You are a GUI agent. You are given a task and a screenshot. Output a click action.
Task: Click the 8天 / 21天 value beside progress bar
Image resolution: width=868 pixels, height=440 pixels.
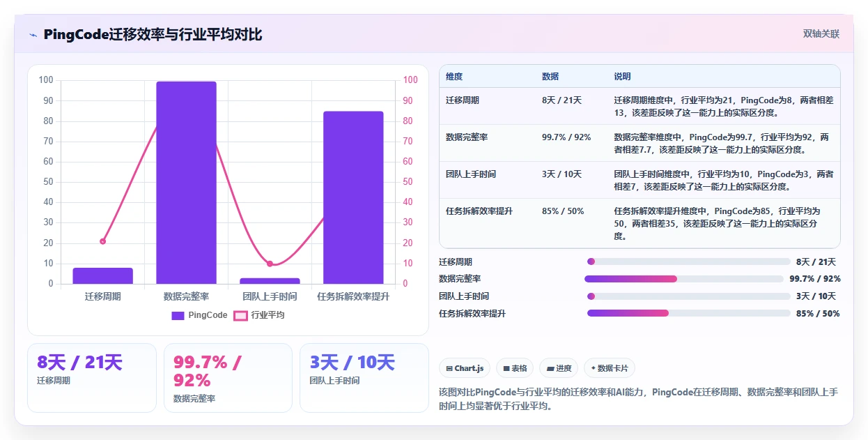pos(816,262)
